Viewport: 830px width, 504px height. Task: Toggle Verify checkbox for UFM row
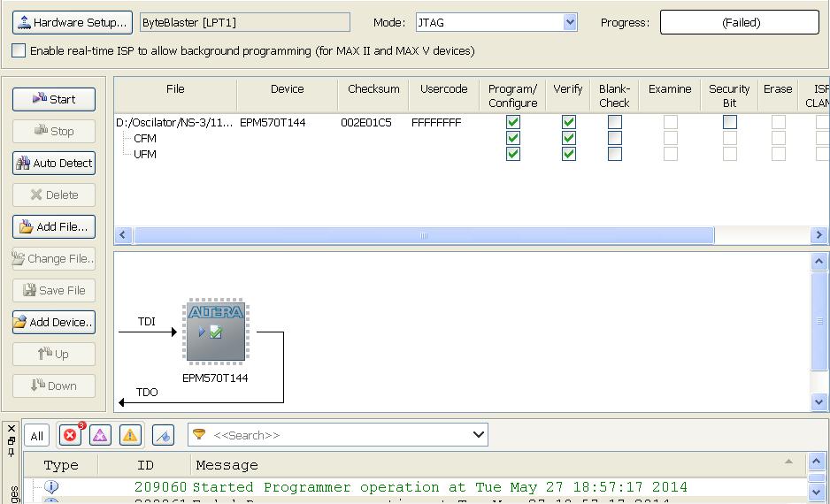tap(568, 154)
